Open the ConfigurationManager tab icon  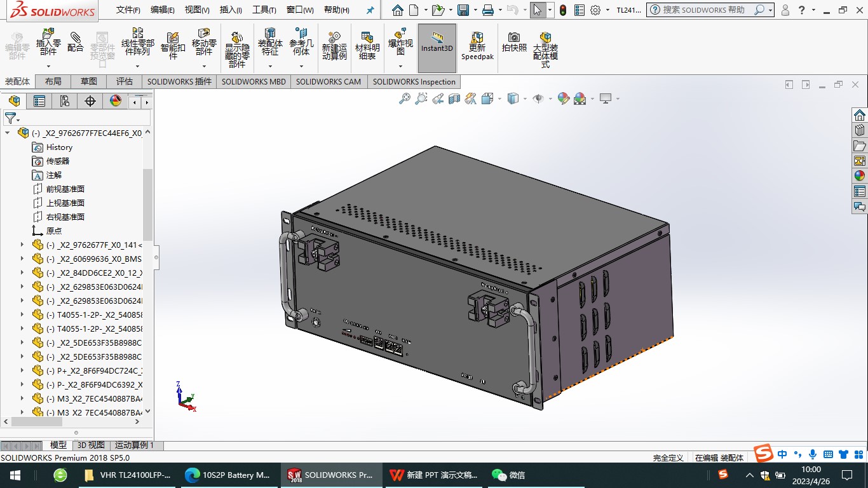(65, 101)
